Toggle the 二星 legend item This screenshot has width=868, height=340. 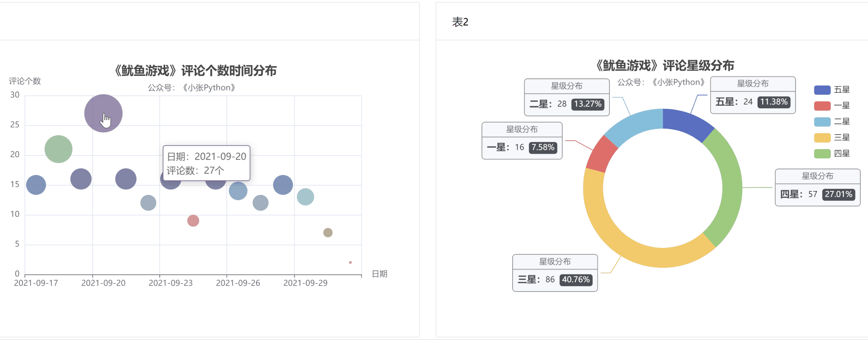[832, 122]
